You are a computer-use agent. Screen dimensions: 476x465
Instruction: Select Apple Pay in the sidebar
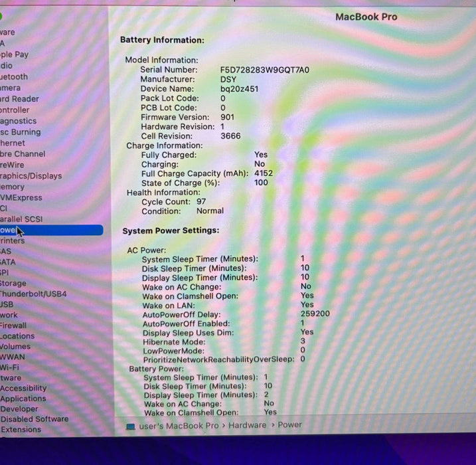pyautogui.click(x=14, y=54)
